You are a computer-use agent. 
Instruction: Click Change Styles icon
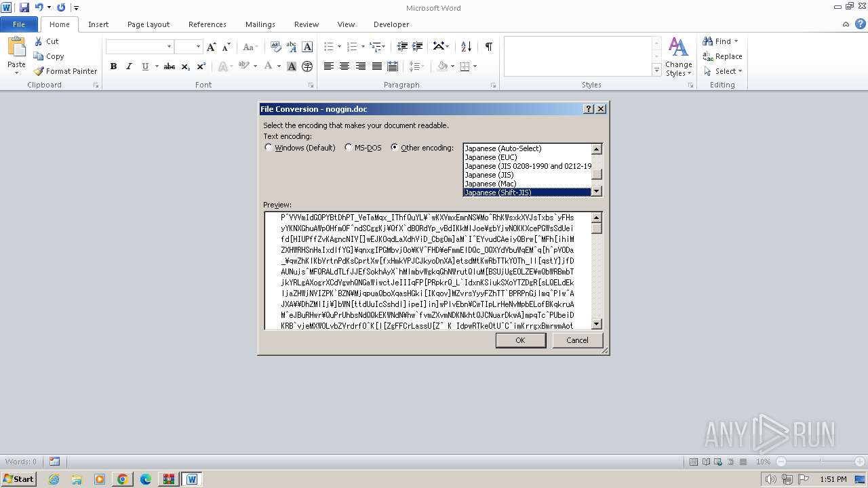(678, 57)
